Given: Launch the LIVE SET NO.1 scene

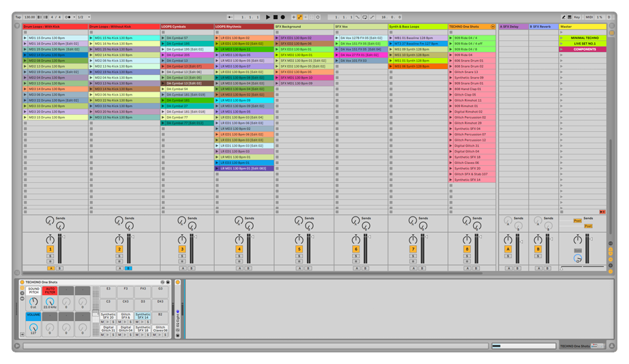Looking at the screenshot, I should tap(561, 44).
